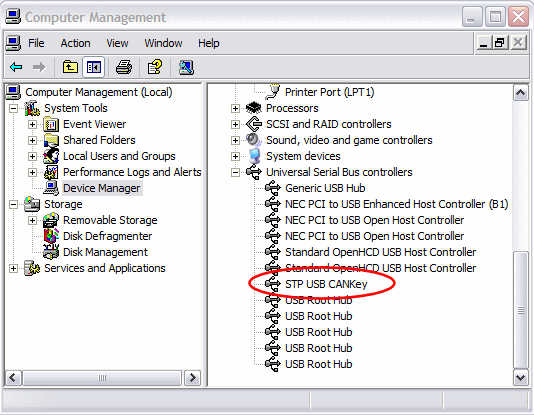Viewport: 534px width, 415px height.
Task: Expand Sound, video and game controllers
Action: (x=235, y=140)
